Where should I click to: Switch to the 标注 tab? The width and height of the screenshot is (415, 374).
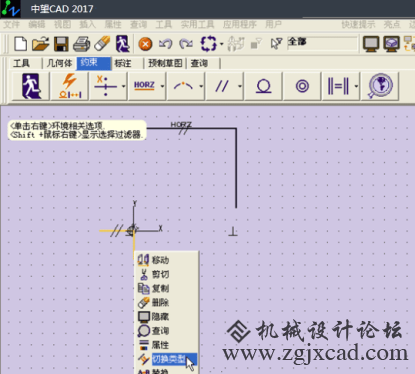point(123,63)
